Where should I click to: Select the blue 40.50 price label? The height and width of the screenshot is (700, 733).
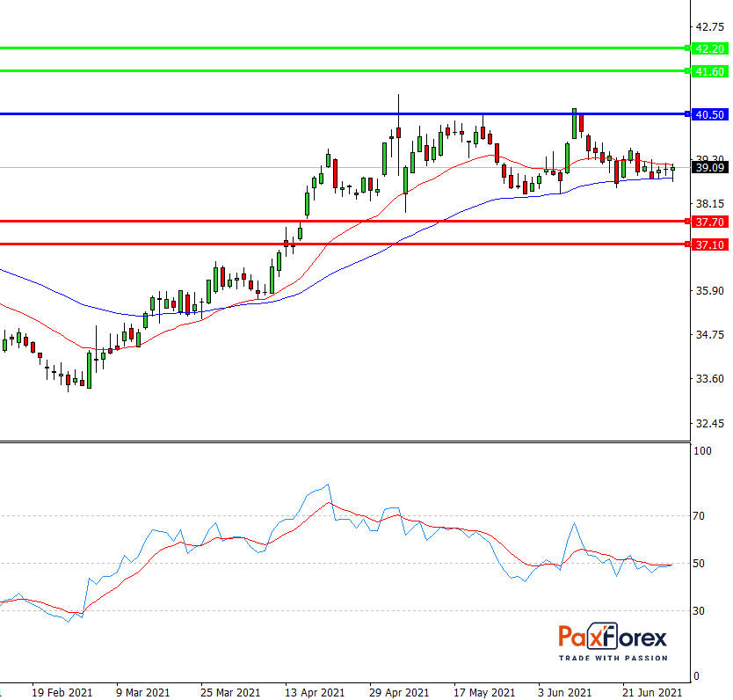pyautogui.click(x=709, y=114)
